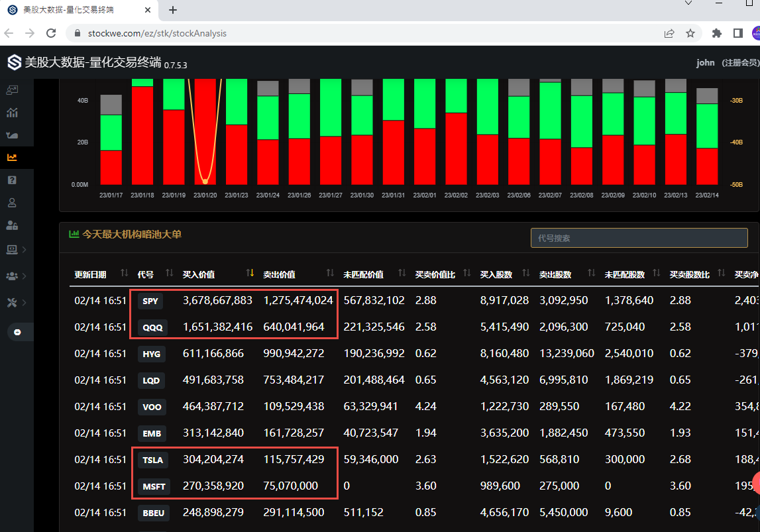Open the user profile sidebar icon
The height and width of the screenshot is (532, 760).
[12, 203]
